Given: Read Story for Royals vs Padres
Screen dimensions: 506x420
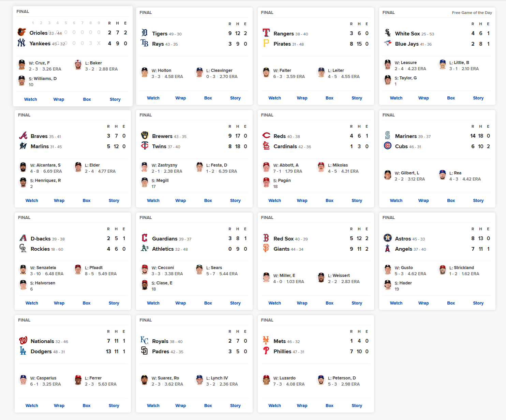Looking at the screenshot, I should (235, 406).
